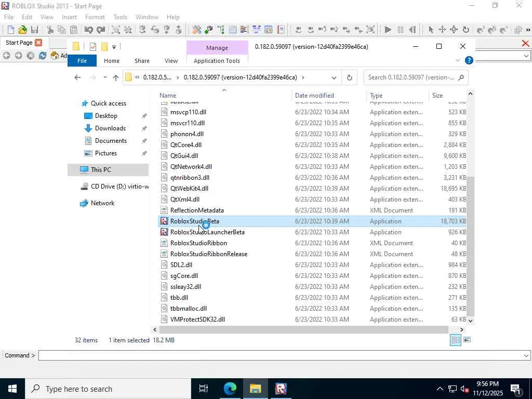This screenshot has height=399, width=532.
Task: Click the Reset step-back icon in Studio toolbar
Action: pyautogui.click(x=412, y=30)
